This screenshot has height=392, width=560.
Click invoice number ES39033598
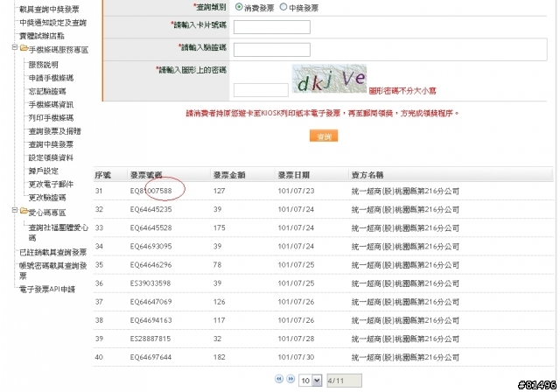150,283
